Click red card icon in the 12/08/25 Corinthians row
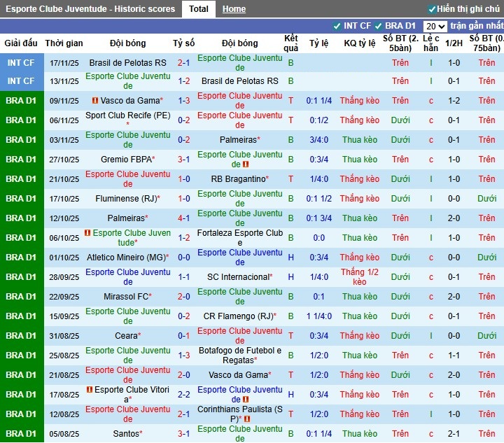The image size is (504, 443). (x=246, y=419)
